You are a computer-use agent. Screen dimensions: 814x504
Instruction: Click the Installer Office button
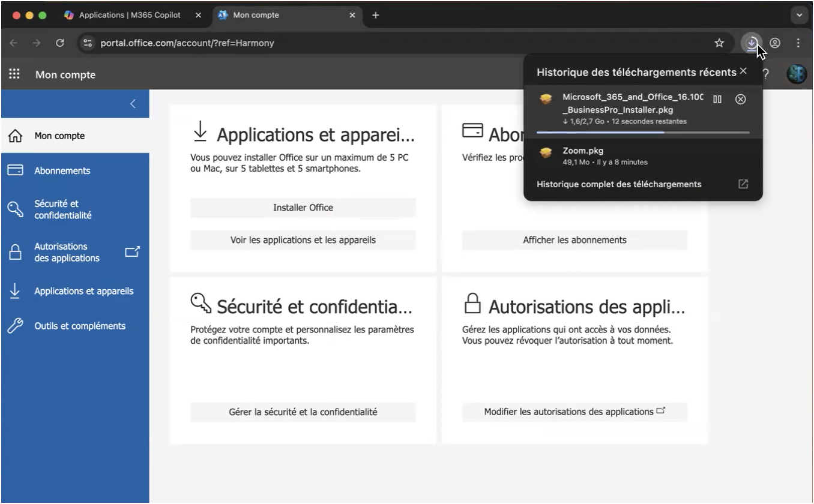coord(303,208)
